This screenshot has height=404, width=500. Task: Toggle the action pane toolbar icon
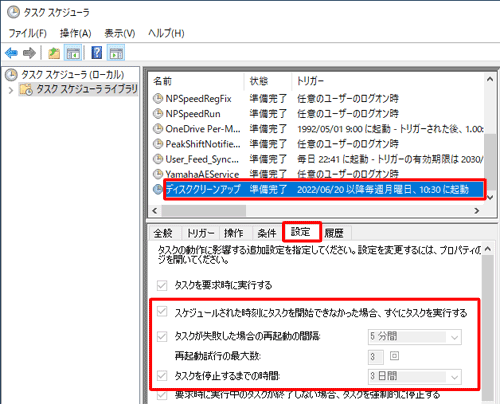[x=116, y=53]
